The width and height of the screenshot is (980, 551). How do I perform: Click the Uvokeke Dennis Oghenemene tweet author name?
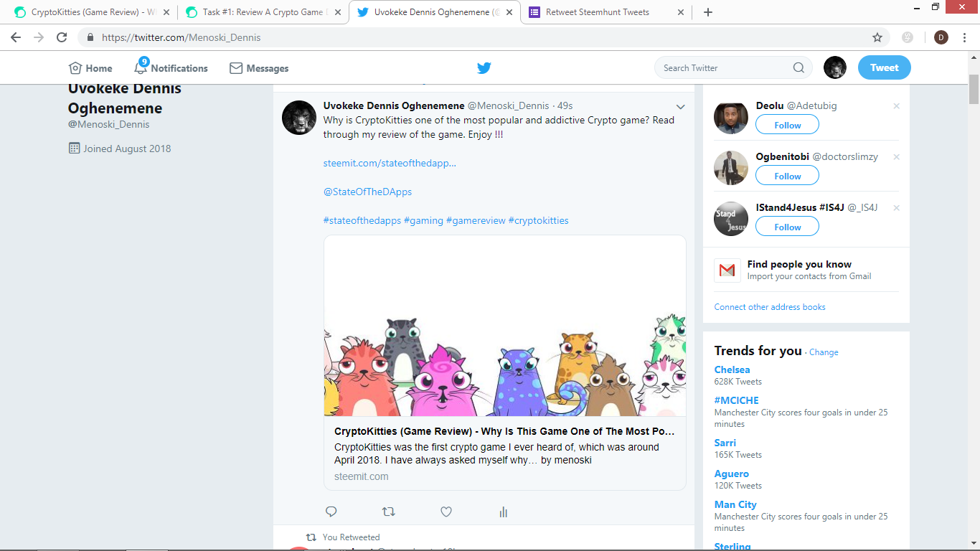tap(394, 105)
